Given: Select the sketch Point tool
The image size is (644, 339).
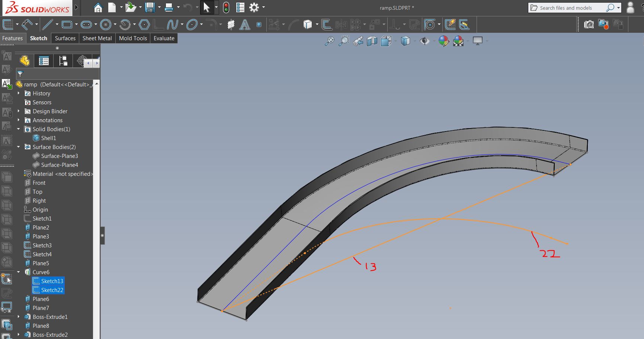Looking at the screenshot, I should [259, 25].
